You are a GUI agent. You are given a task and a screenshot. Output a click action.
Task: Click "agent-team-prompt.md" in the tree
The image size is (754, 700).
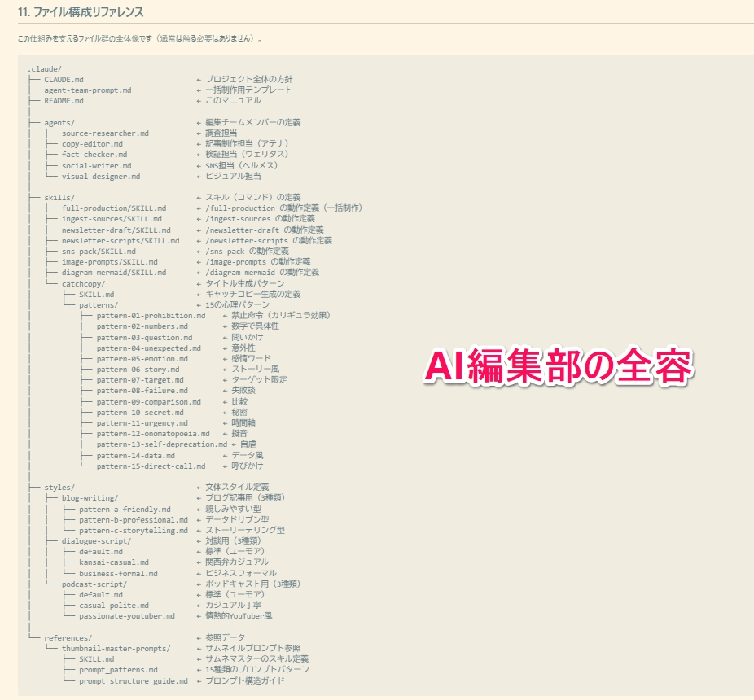(x=87, y=90)
